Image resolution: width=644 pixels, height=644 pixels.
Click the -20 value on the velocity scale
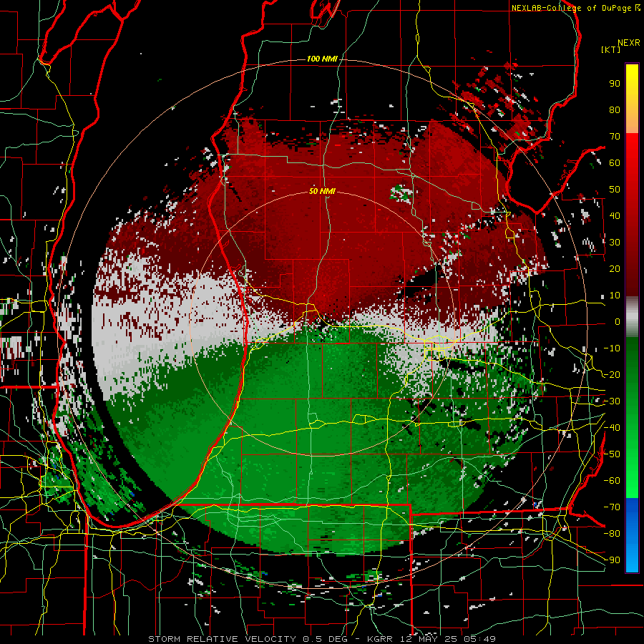(612, 375)
